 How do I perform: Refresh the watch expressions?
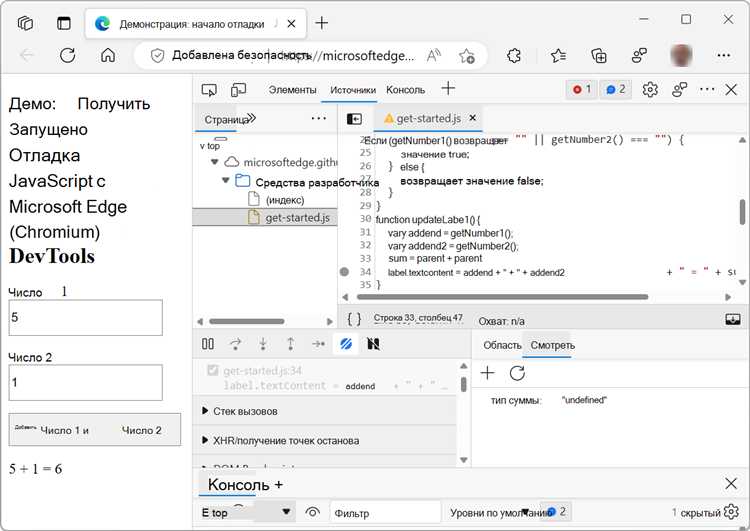point(517,373)
